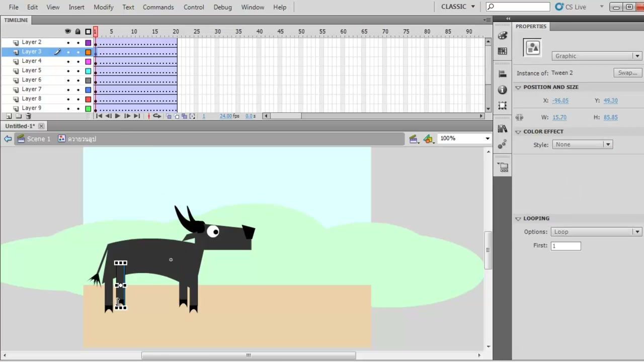The image size is (644, 362).
Task: Open the Align panel icon
Action: coord(502,74)
